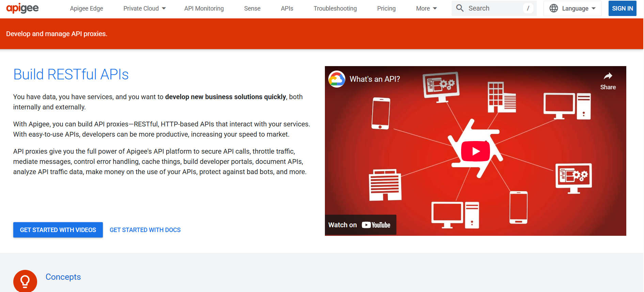The width and height of the screenshot is (644, 292).
Task: Click the Google Cloud channel logo
Action: pyautogui.click(x=337, y=79)
